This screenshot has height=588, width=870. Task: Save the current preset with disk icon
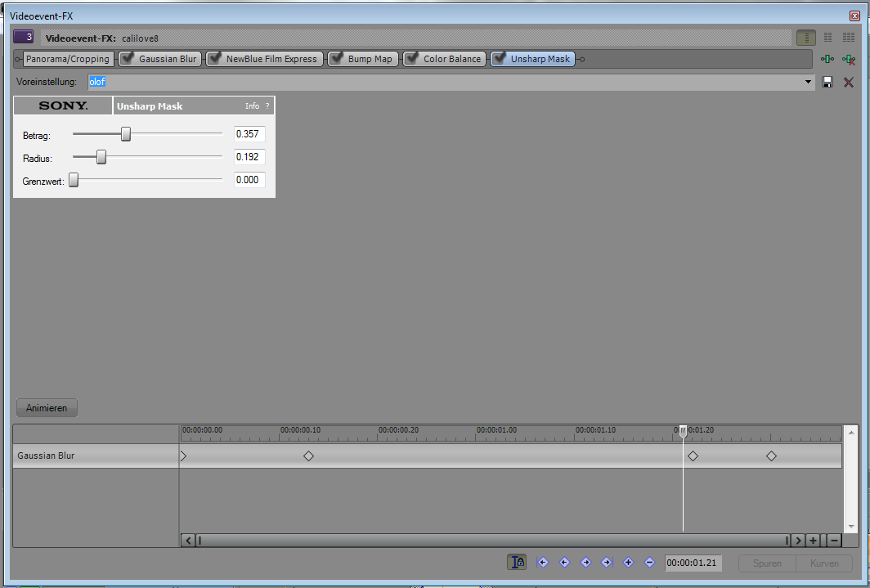click(827, 82)
